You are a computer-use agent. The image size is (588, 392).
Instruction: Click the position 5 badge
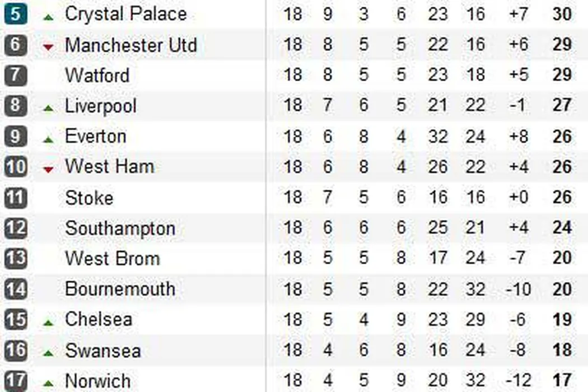pos(15,13)
